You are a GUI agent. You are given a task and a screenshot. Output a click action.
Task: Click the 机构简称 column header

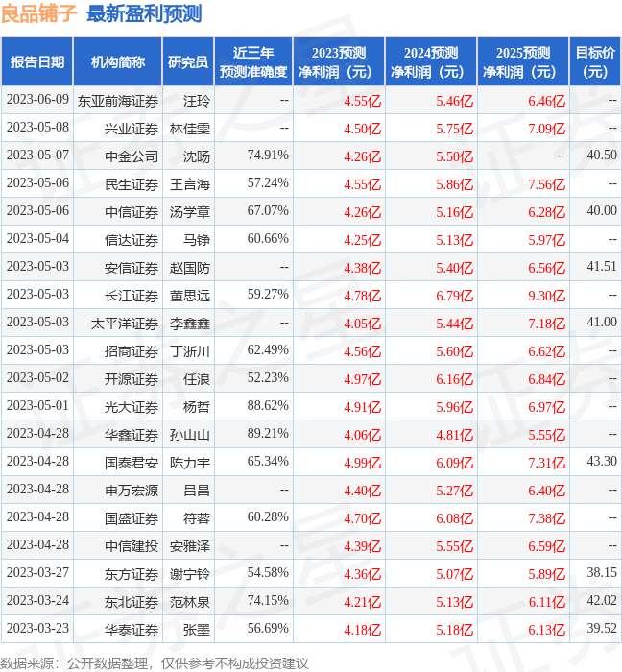pos(118,61)
